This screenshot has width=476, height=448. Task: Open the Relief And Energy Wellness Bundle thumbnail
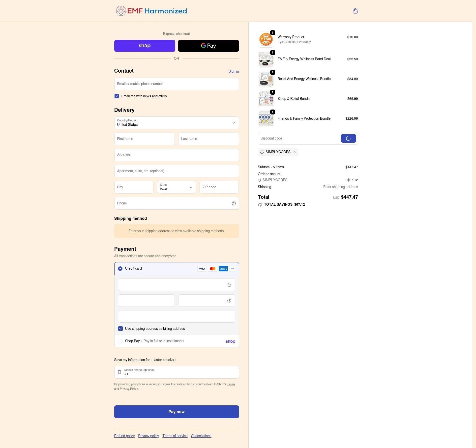[x=266, y=79]
